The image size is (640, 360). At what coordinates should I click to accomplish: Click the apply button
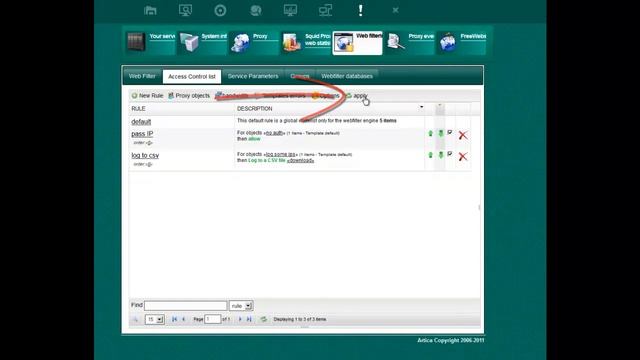(357, 96)
